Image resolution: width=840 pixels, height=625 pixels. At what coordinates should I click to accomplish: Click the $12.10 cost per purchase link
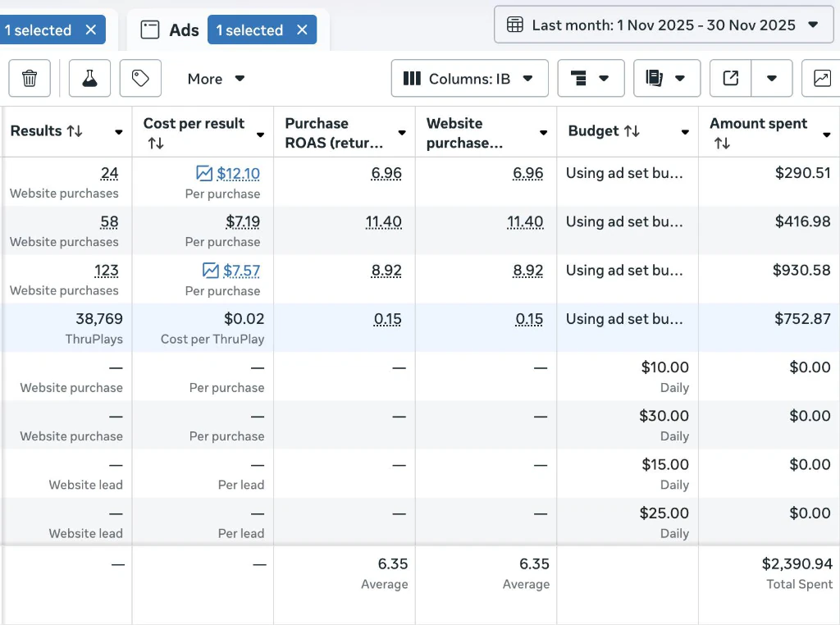239,174
